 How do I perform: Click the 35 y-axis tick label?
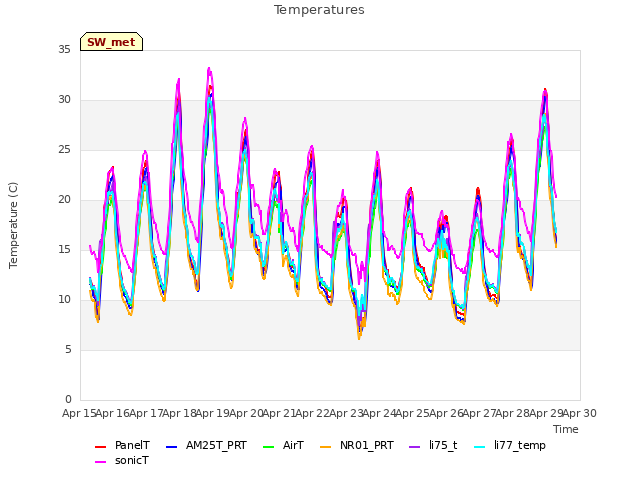point(64,50)
